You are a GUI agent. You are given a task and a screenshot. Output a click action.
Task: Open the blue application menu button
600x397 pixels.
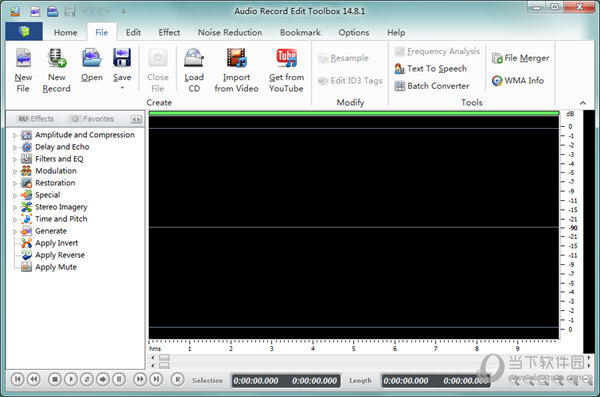coord(24,31)
